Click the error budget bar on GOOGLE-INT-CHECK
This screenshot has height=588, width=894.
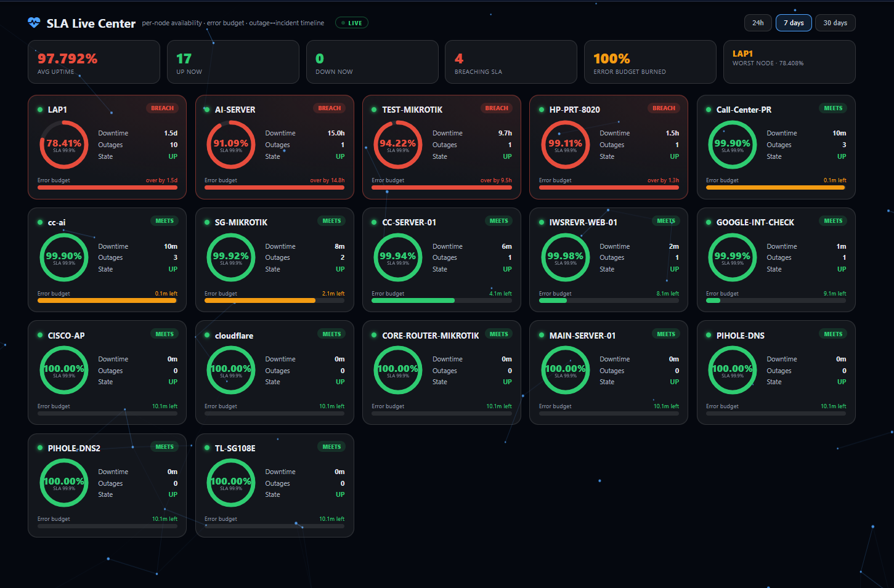click(776, 300)
